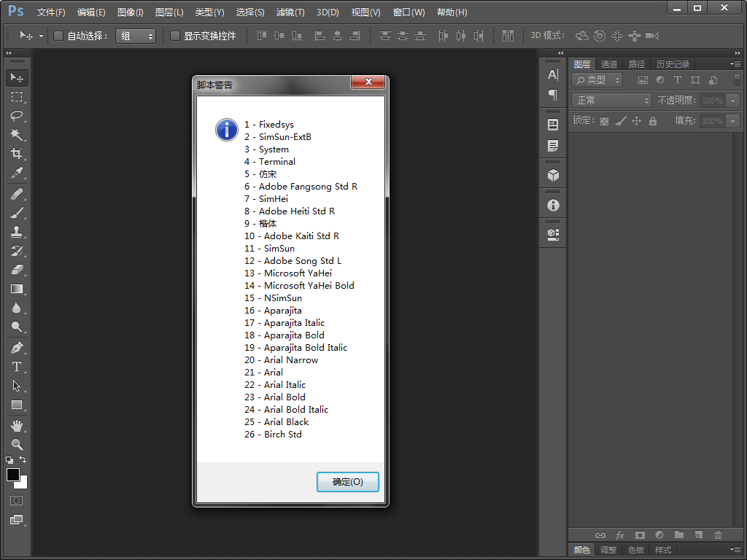
Task: Select the Eyedropper tool
Action: tap(17, 172)
